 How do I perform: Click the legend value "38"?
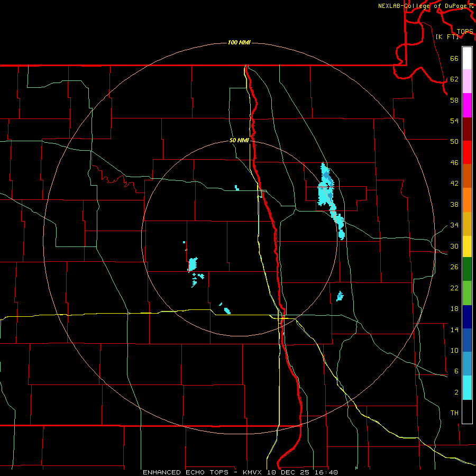click(454, 204)
